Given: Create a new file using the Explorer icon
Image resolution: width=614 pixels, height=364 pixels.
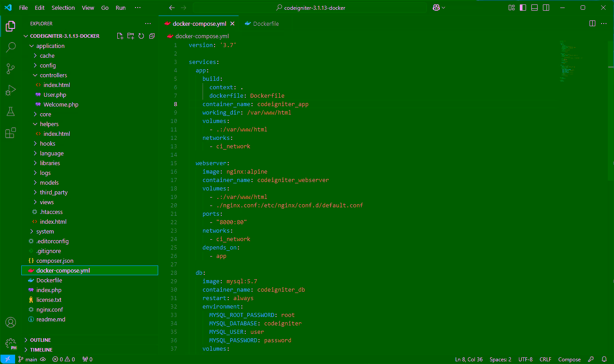Looking at the screenshot, I should (x=120, y=36).
